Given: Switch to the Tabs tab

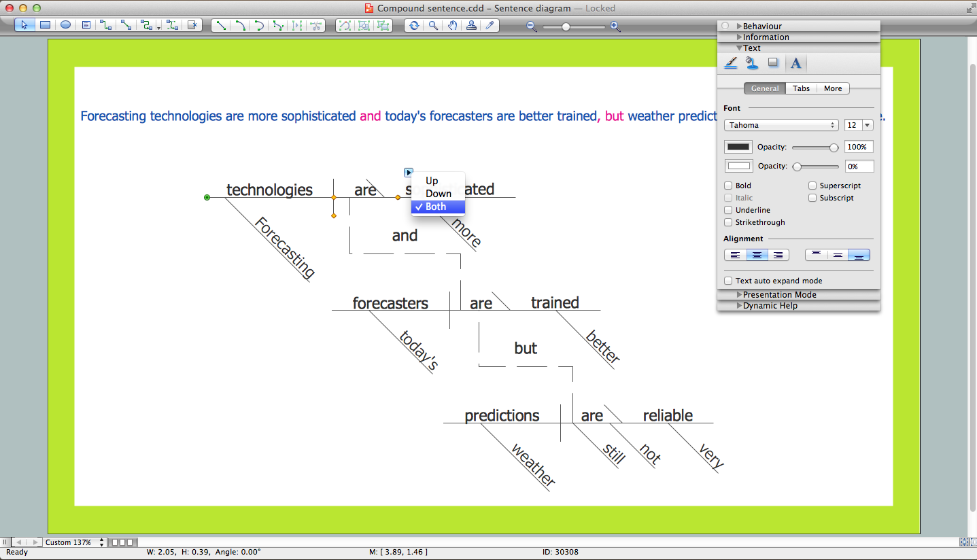Looking at the screenshot, I should pos(801,88).
